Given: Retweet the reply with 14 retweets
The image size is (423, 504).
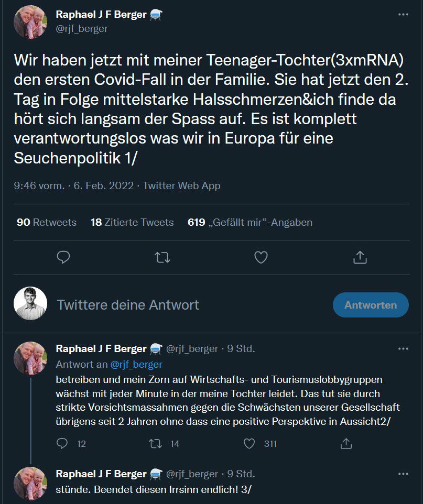Looking at the screenshot, I should click(x=156, y=444).
